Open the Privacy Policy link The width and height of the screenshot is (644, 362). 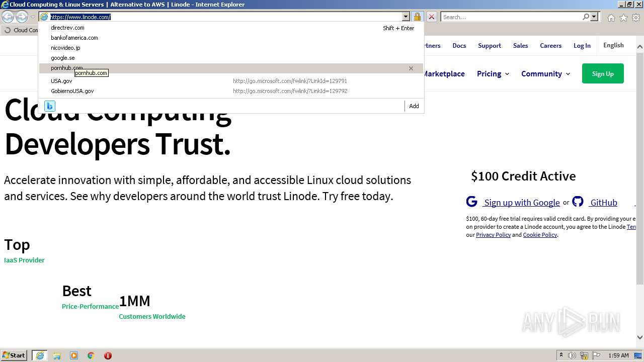point(493,235)
